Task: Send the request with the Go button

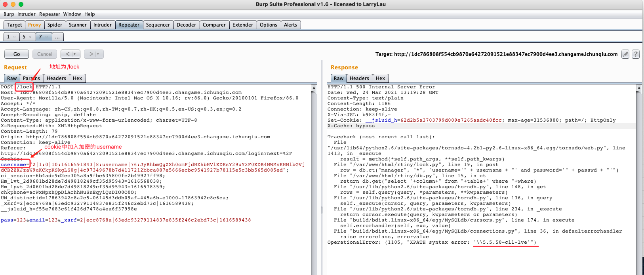Action: 17,54
